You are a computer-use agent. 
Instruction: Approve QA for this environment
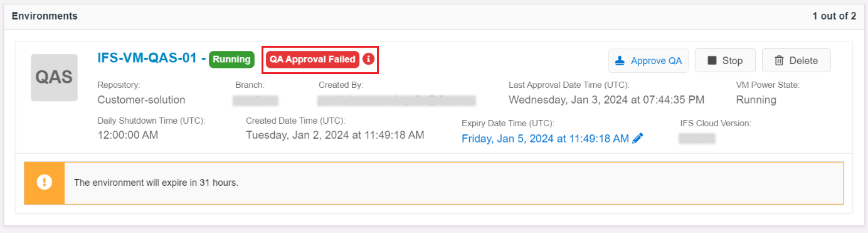(x=648, y=60)
